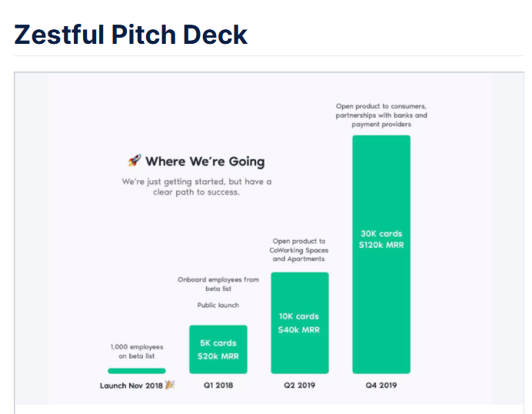Click the Q2 2019 green bar
Image resolution: width=532 pixels, height=414 pixels.
pos(300,322)
